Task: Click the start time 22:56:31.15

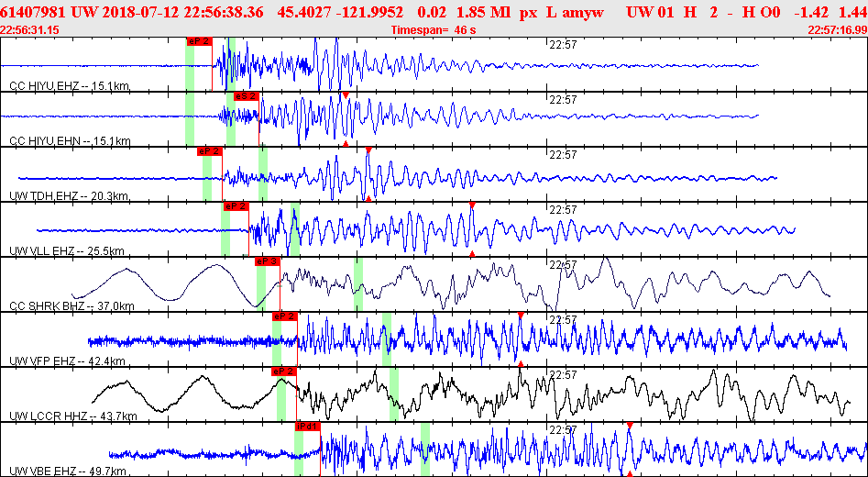Action: tap(31, 30)
